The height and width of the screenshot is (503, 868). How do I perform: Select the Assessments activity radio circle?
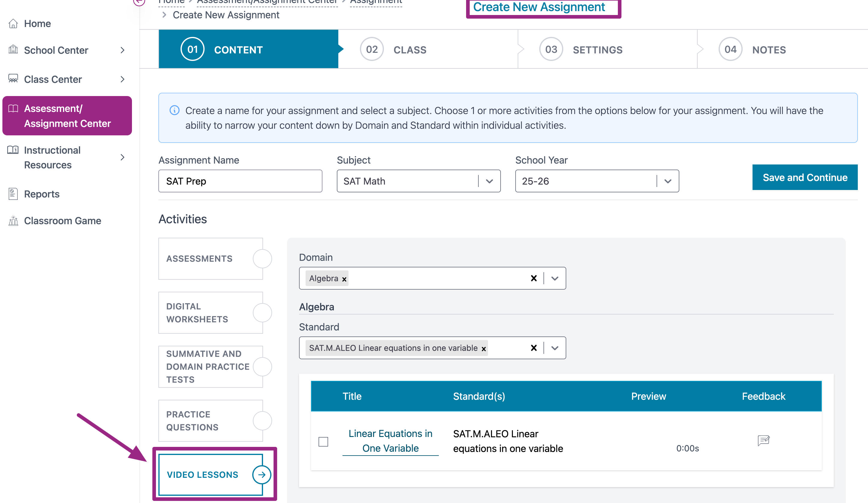[262, 259]
